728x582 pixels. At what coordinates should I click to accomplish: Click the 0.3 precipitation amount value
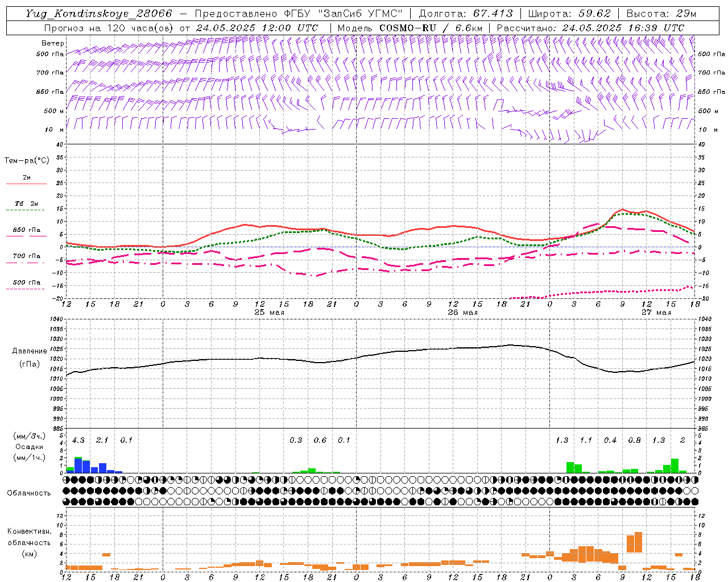pyautogui.click(x=296, y=440)
